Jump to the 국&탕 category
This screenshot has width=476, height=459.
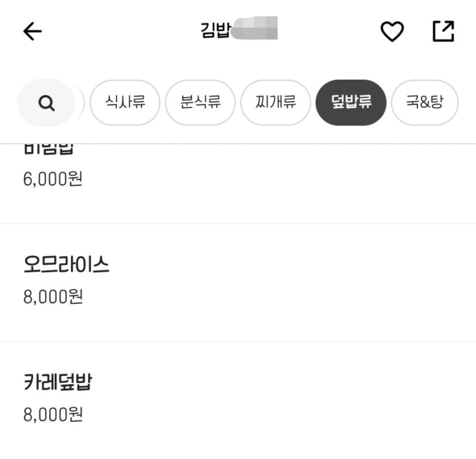424,103
